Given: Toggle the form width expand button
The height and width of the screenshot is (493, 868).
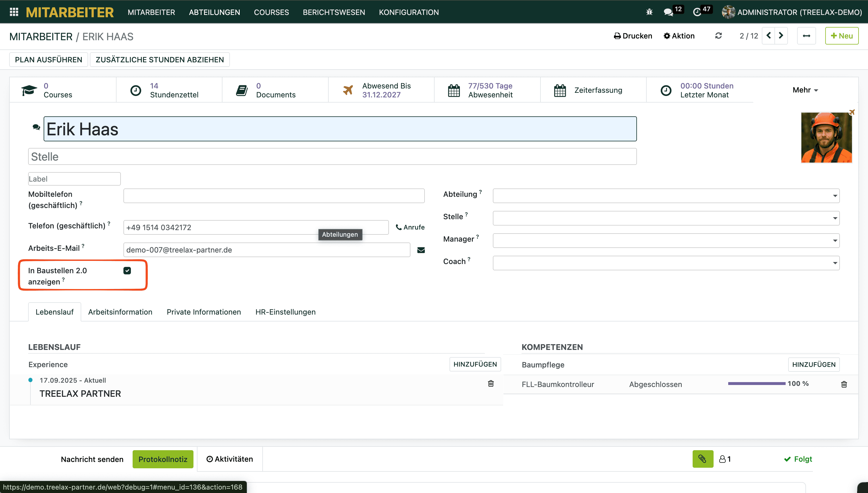Looking at the screenshot, I should tap(806, 36).
